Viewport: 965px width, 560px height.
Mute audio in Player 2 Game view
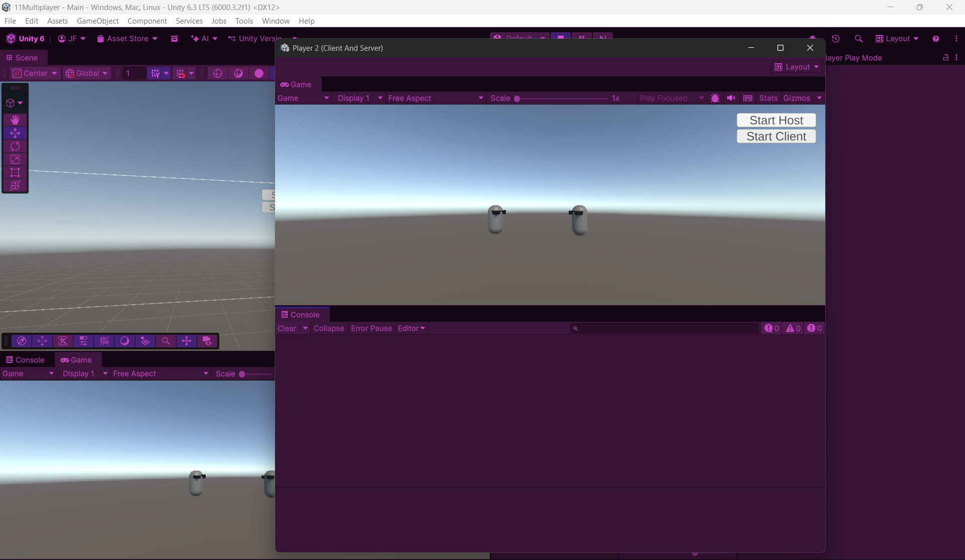coord(731,98)
